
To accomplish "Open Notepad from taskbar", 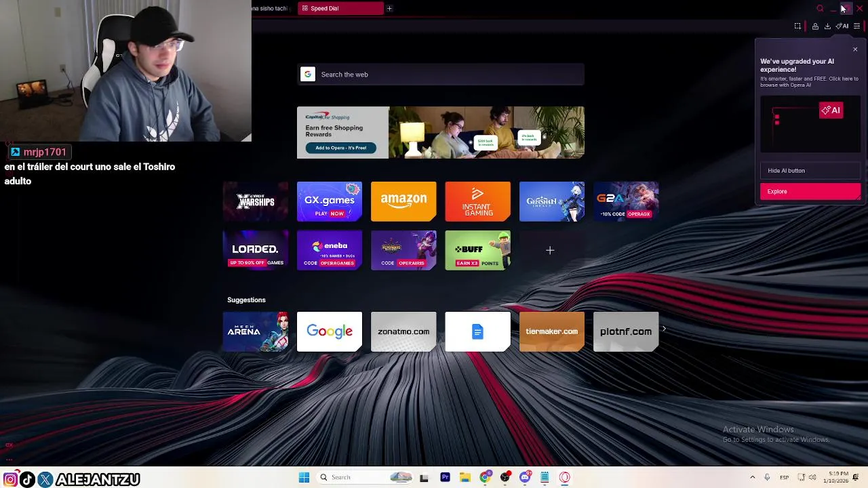I will click(545, 477).
